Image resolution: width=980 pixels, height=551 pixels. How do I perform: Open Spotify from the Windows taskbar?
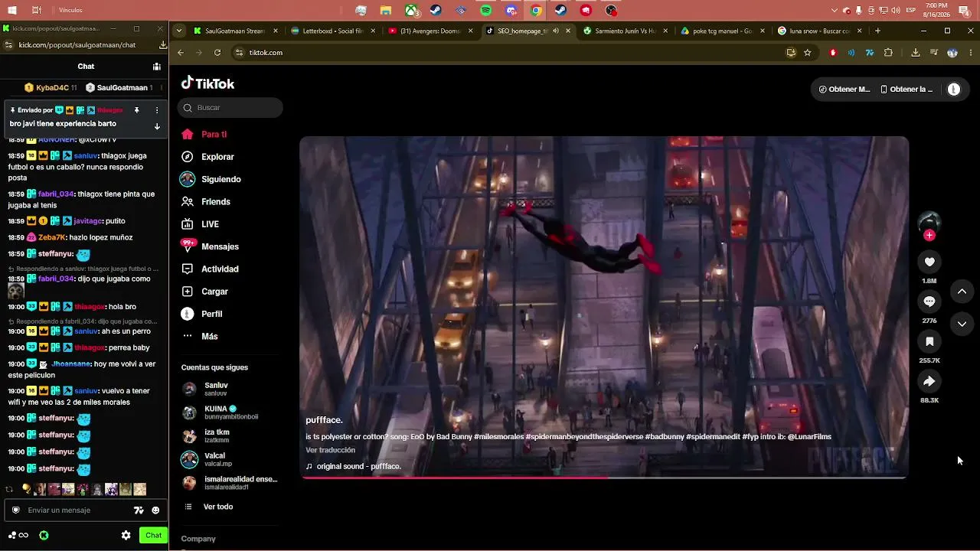(x=486, y=11)
